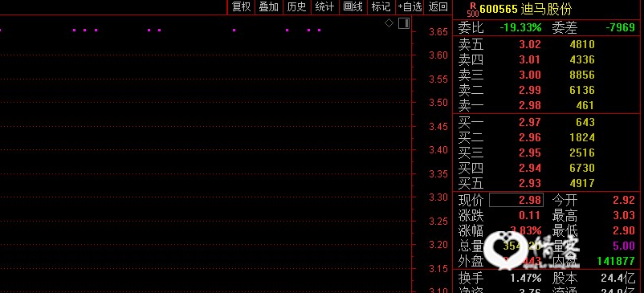
Task: Open the 复权 toolbar option
Action: point(241,7)
